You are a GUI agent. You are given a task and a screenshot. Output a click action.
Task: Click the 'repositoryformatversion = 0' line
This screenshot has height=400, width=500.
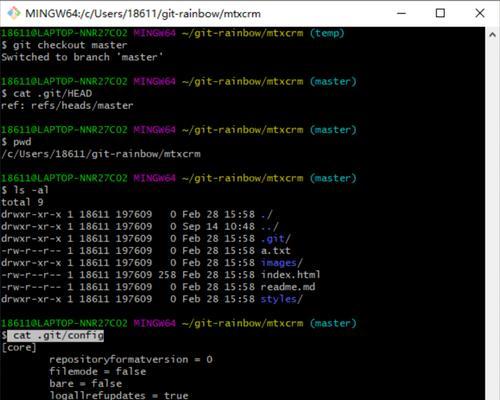coord(131,360)
